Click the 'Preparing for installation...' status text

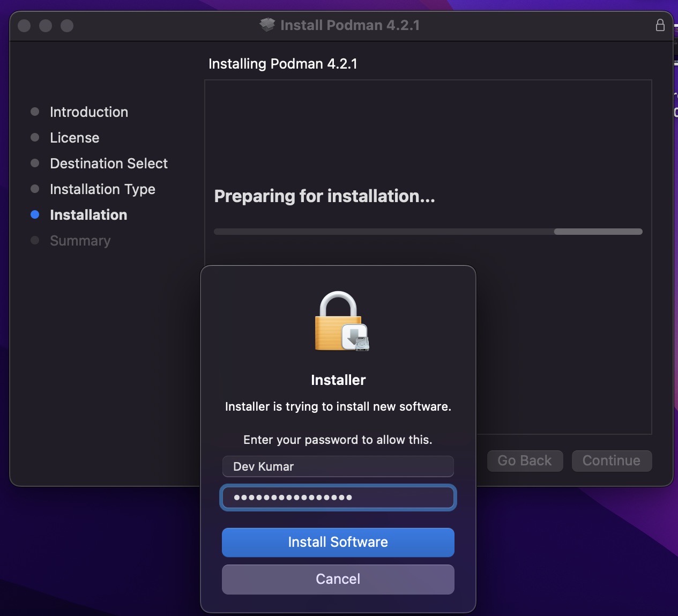pyautogui.click(x=324, y=196)
